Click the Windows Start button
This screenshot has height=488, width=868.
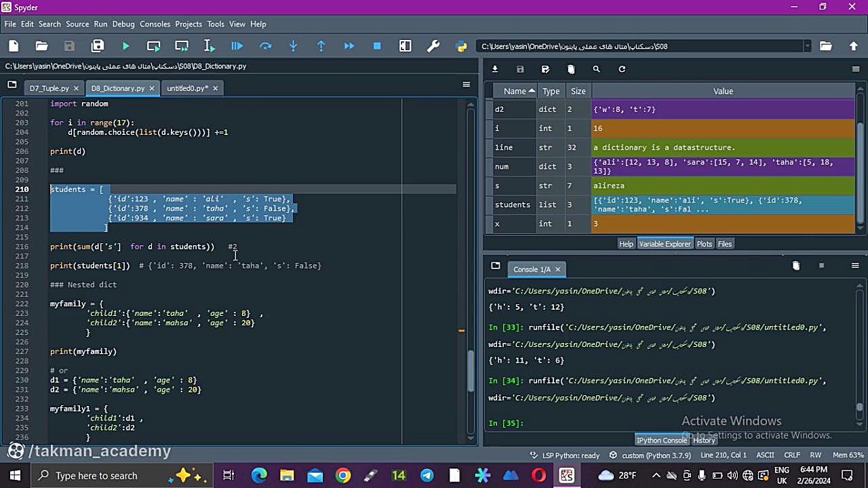tap(15, 475)
